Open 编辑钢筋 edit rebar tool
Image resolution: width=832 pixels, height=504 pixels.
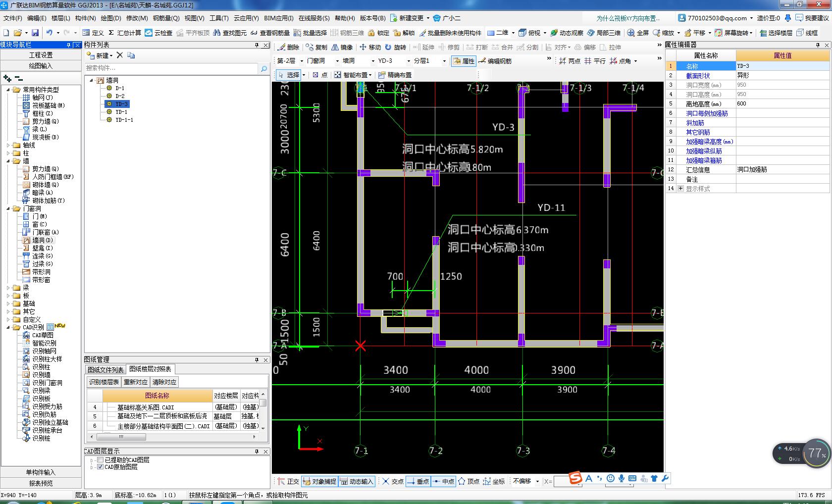[x=495, y=61]
